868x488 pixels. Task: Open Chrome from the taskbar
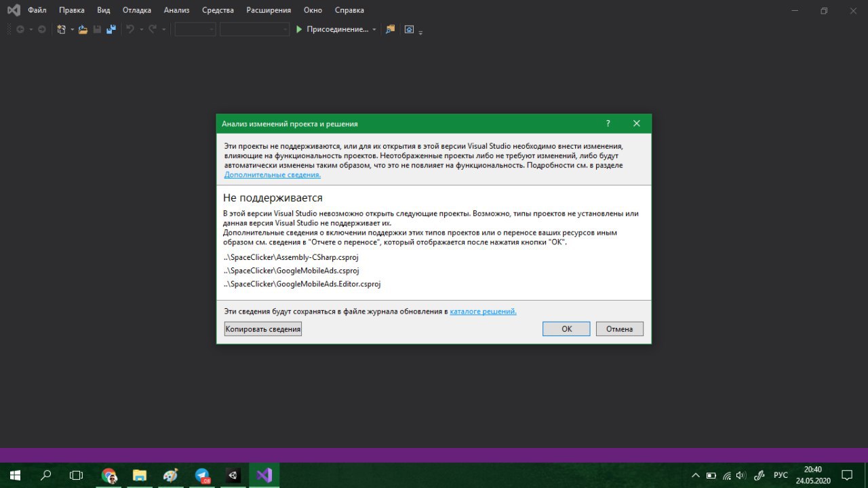tap(108, 475)
